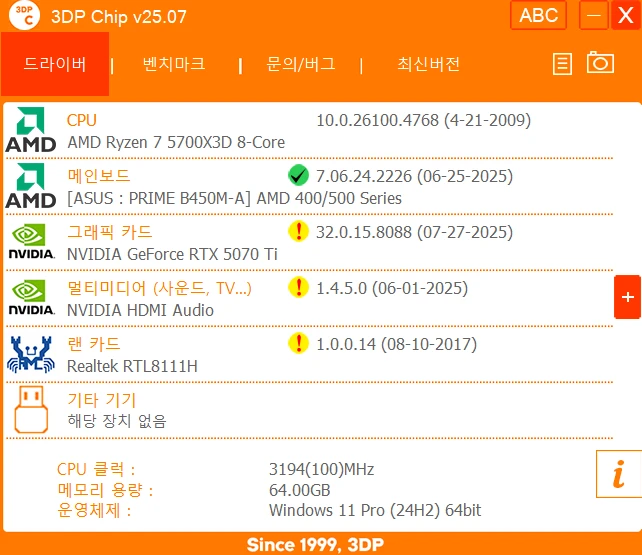The width and height of the screenshot is (642, 555).
Task: Click 'NVIDIA GeForce RTX 5070 Ti' text
Action: point(172,255)
